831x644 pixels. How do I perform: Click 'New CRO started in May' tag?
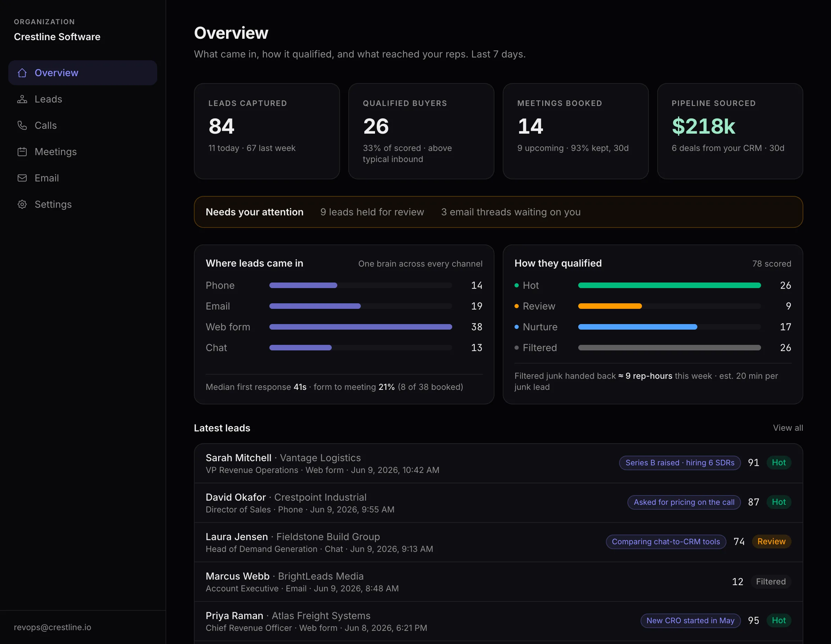click(690, 620)
